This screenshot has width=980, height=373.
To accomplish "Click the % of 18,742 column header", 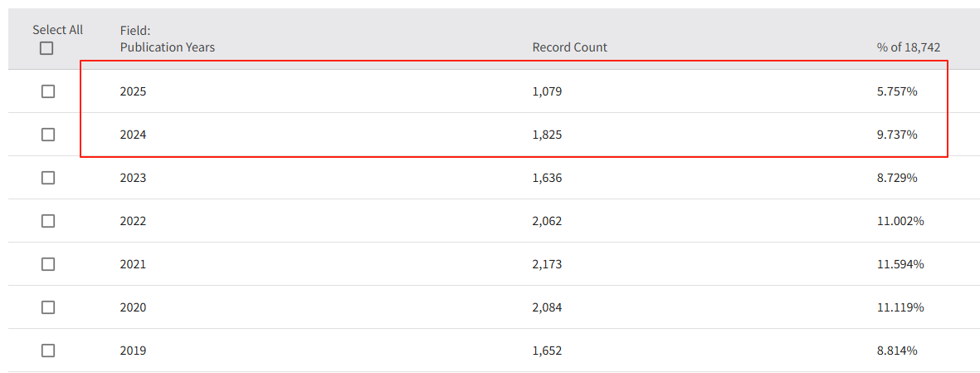I will [908, 47].
